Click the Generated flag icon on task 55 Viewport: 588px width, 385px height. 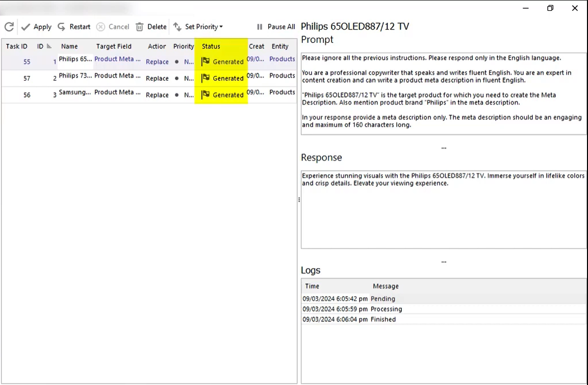[204, 61]
